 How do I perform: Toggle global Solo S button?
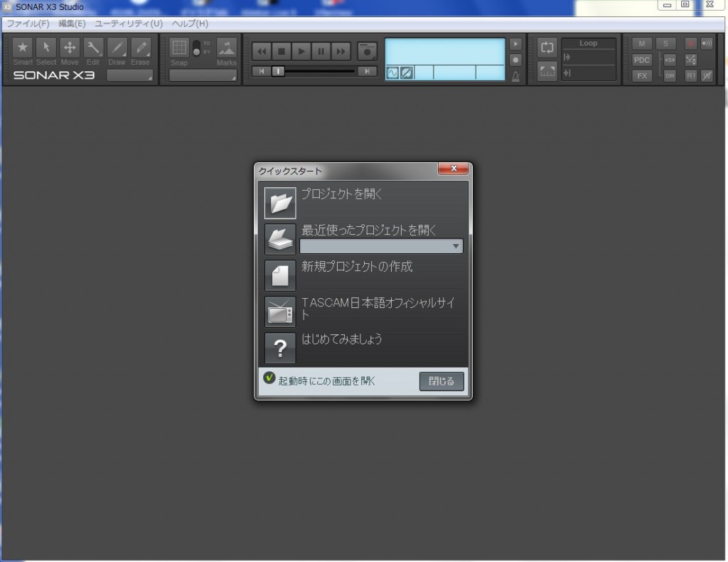coord(665,43)
